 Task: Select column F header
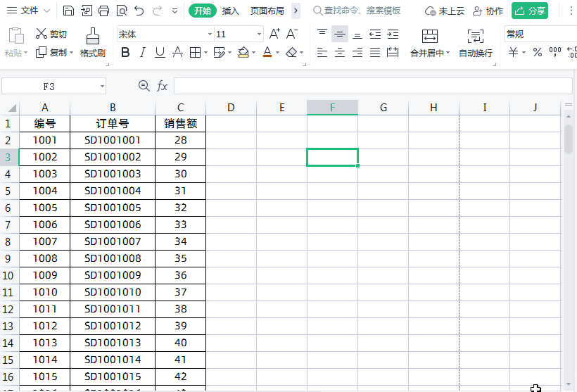pyautogui.click(x=332, y=108)
